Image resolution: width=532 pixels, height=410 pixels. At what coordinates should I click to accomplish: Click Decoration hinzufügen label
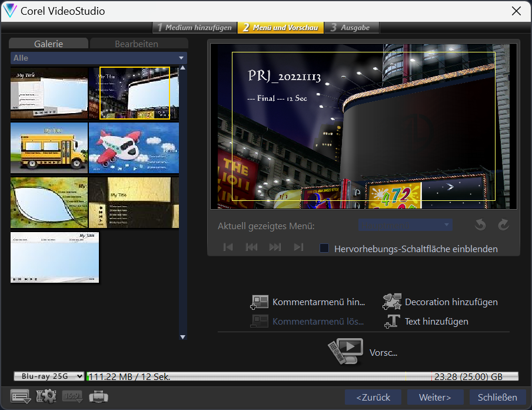451,302
